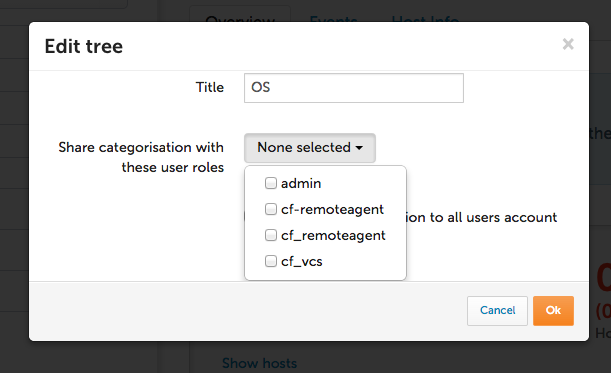The width and height of the screenshot is (611, 373).
Task: Click the cf_vcs option label text
Action: pyautogui.click(x=302, y=262)
